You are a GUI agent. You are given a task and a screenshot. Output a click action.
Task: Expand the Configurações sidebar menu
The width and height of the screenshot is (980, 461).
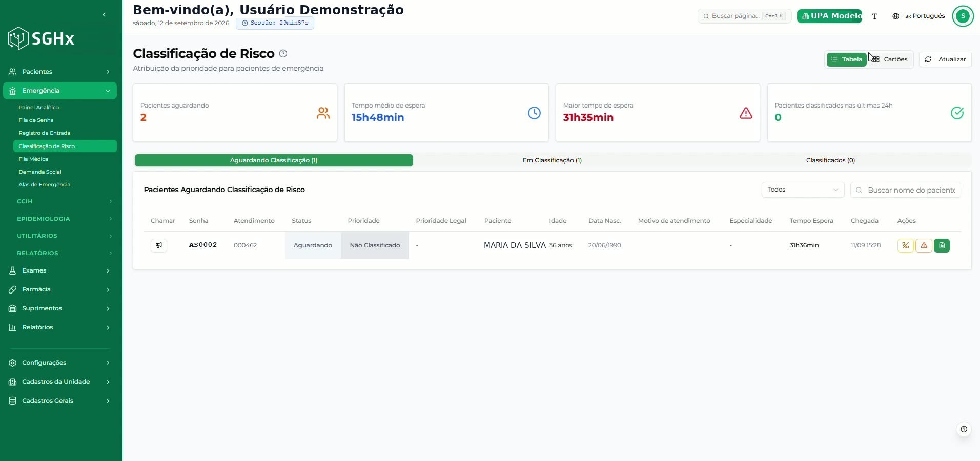pos(59,363)
